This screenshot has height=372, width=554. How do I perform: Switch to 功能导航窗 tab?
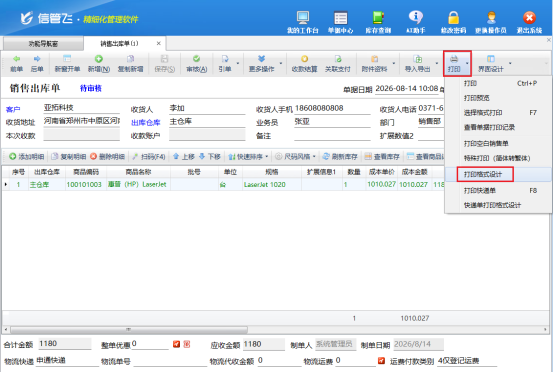[43, 44]
